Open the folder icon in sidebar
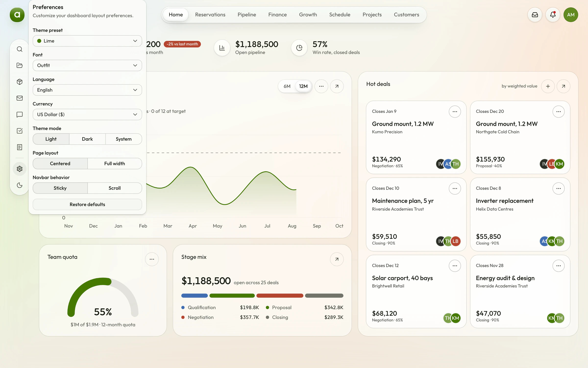The height and width of the screenshot is (368, 588). pyautogui.click(x=20, y=65)
